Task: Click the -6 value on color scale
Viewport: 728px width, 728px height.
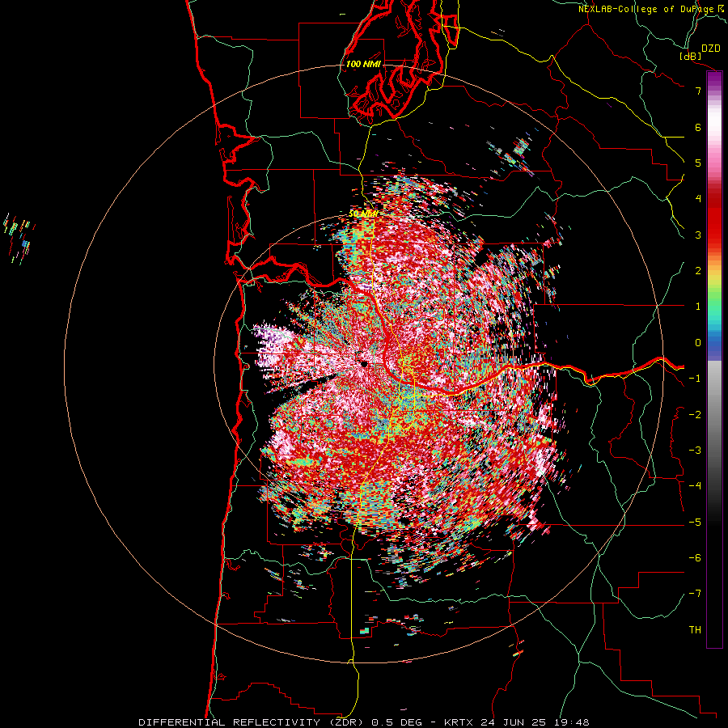Action: point(695,558)
